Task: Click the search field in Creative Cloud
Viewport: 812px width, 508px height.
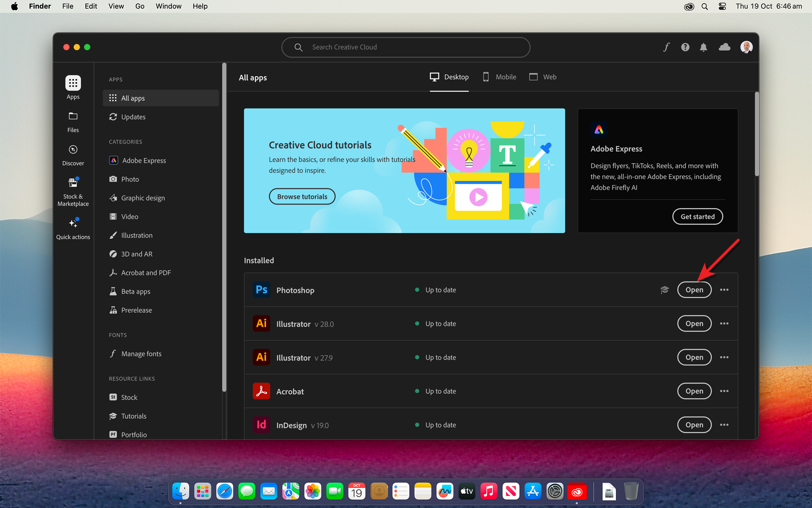Action: pyautogui.click(x=406, y=47)
